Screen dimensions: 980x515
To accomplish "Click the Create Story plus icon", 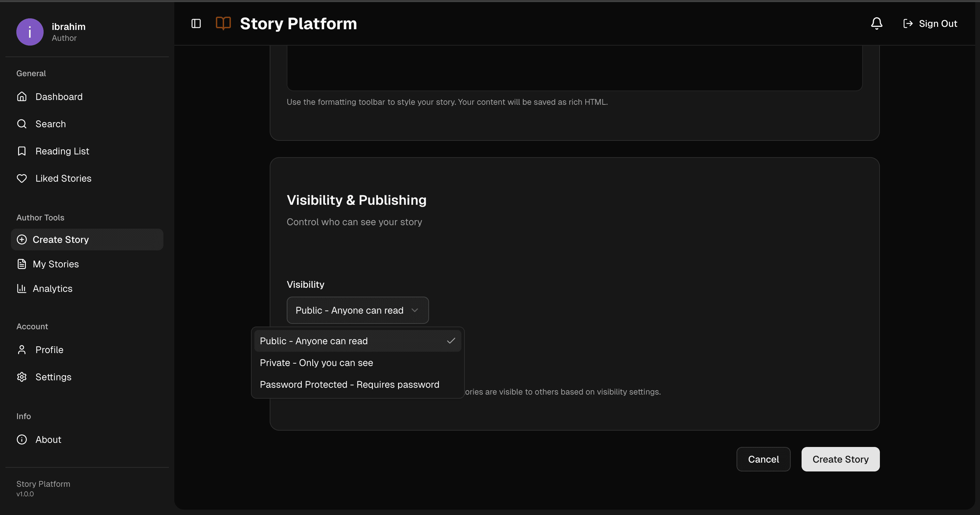I will point(22,239).
